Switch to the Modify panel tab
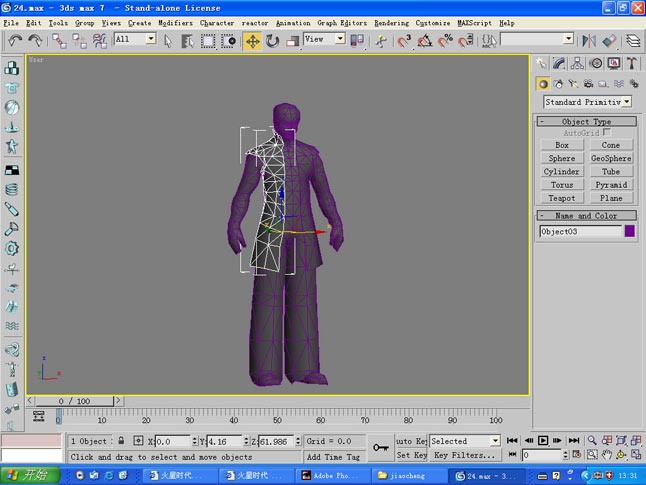This screenshot has width=646, height=485. [559, 63]
